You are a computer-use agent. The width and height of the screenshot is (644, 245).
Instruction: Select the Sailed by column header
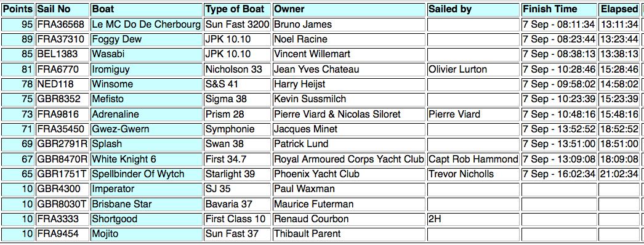[x=473, y=9]
